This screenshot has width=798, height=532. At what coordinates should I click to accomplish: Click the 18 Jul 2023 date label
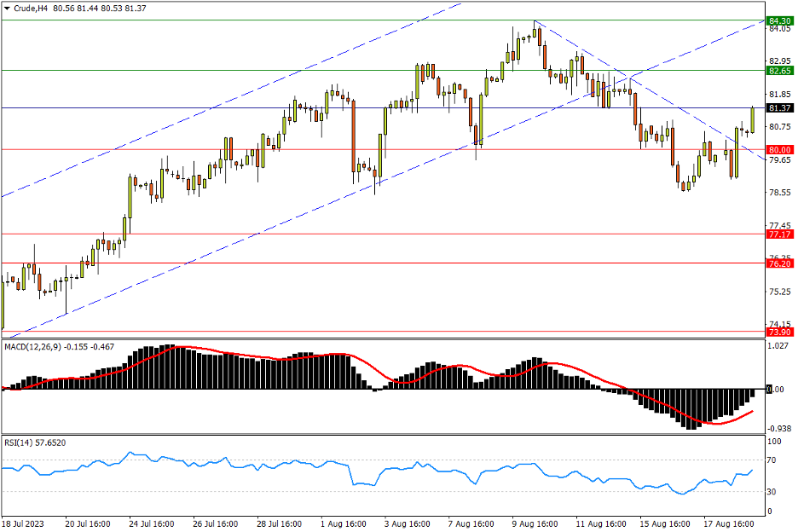point(21,523)
